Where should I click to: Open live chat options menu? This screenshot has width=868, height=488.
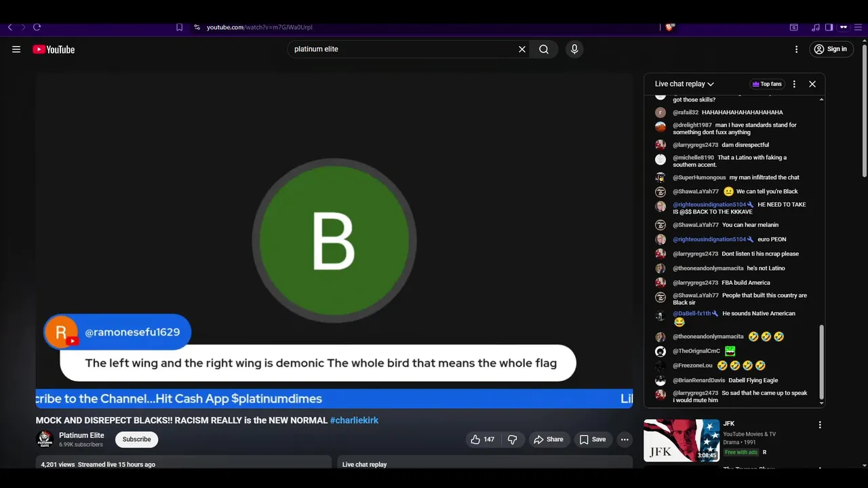coord(794,84)
